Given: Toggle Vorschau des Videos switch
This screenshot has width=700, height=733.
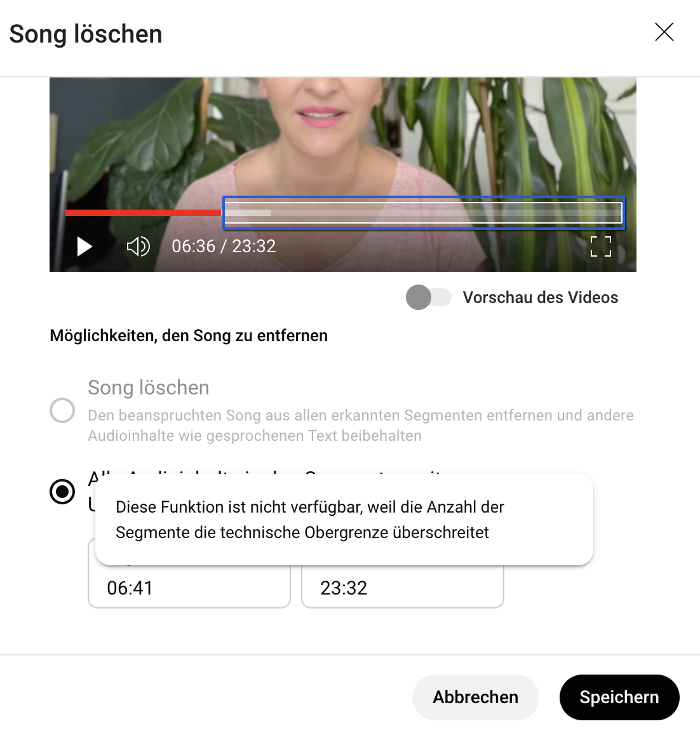Looking at the screenshot, I should point(428,297).
